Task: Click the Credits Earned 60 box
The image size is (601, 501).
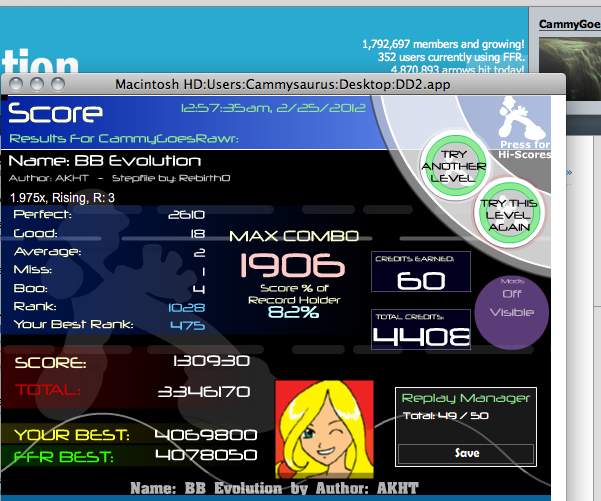Action: pos(421,272)
